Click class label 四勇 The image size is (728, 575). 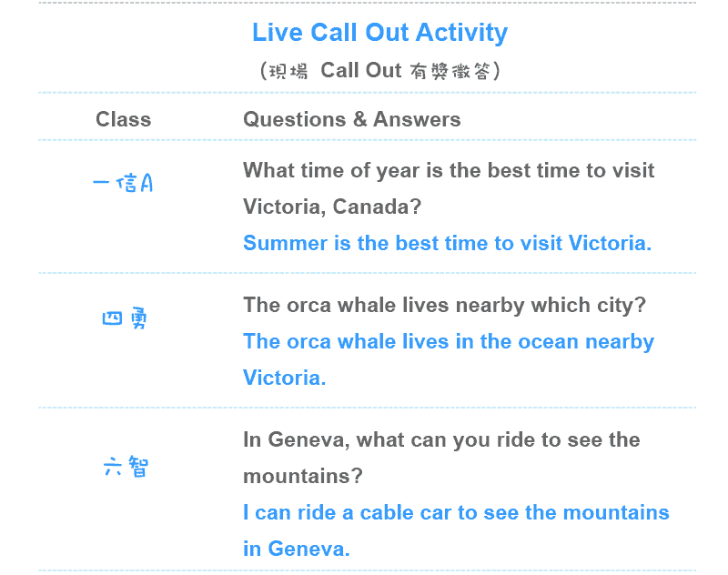(x=125, y=318)
